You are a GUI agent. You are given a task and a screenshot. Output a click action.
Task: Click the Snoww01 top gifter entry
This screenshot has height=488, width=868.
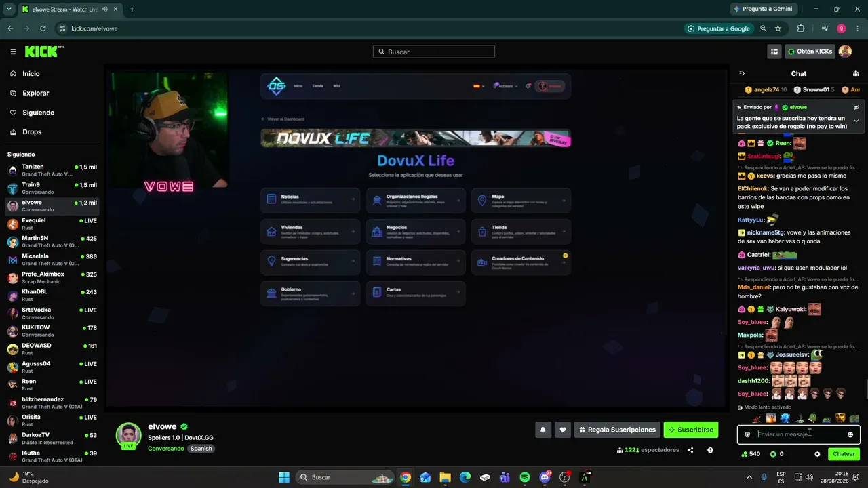point(814,89)
